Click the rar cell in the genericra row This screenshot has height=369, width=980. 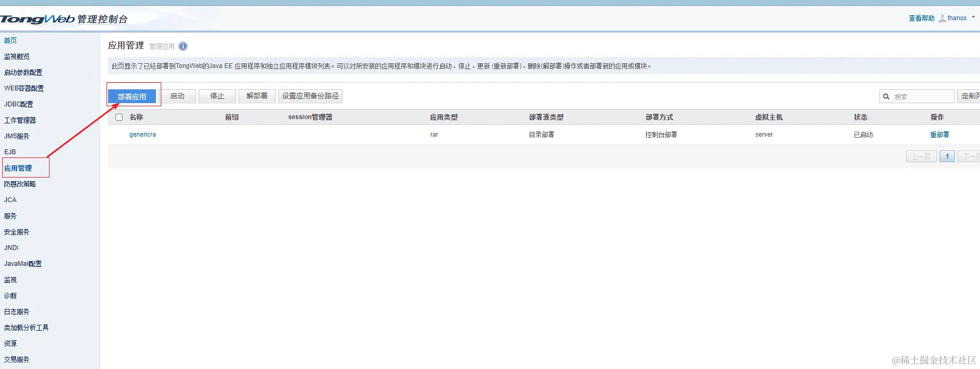[x=434, y=135]
